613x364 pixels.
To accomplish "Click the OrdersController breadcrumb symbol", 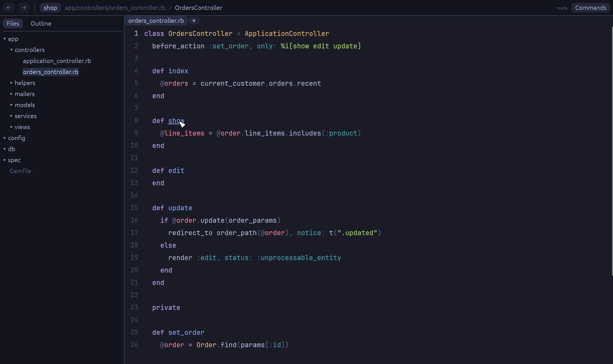I will (x=198, y=8).
